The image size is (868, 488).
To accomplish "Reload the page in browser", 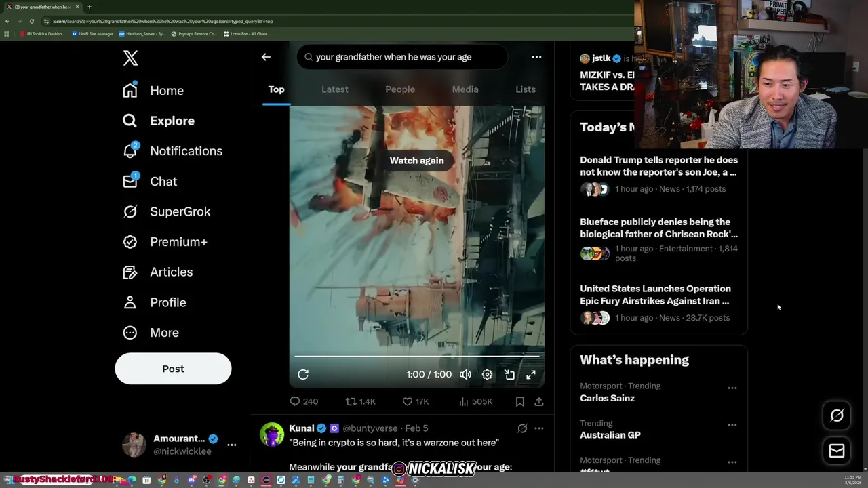I will [31, 21].
